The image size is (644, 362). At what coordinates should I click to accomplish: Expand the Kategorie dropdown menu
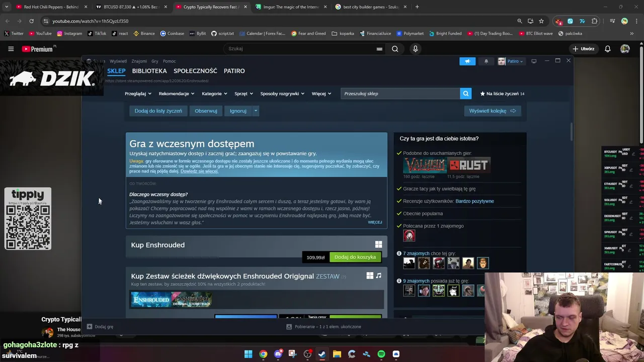[214, 94]
